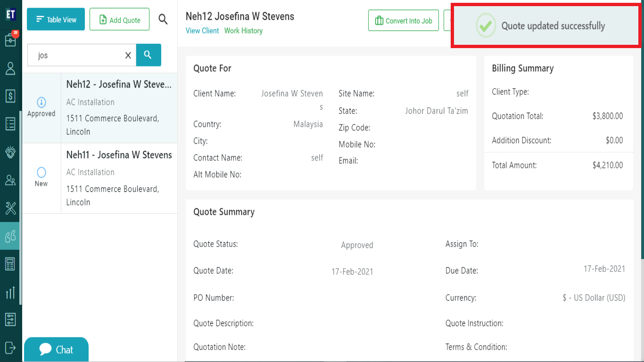Click the Addition Discount value $0.00

[x=614, y=140]
